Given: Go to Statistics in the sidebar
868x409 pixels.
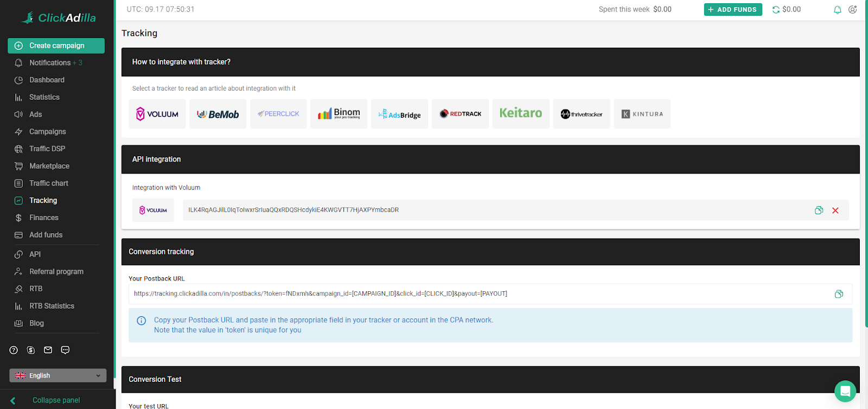Looking at the screenshot, I should tap(44, 97).
